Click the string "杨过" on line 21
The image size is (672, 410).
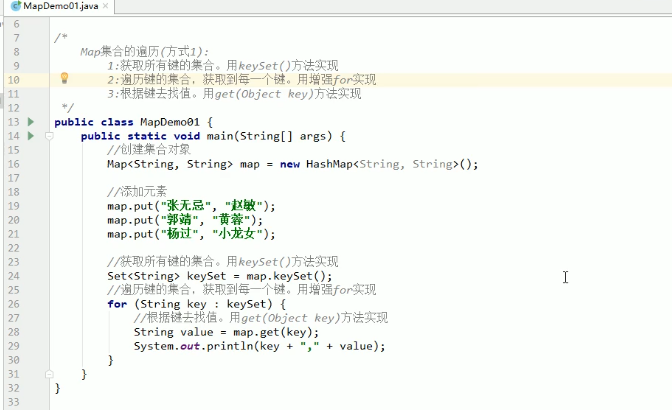pyautogui.click(x=179, y=234)
